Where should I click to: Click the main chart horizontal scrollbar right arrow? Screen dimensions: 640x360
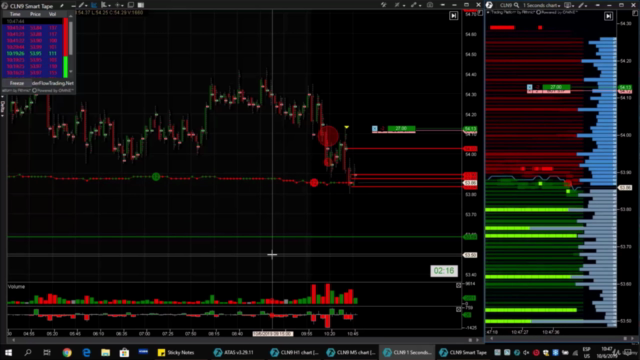tap(477, 340)
